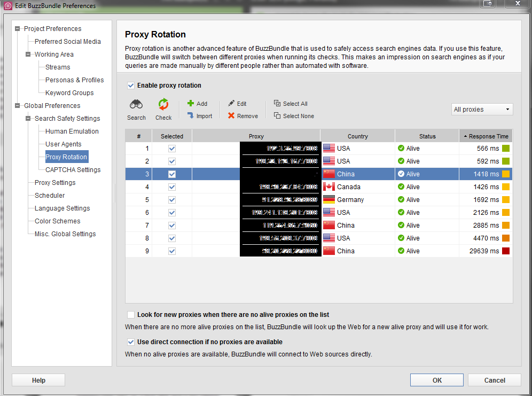Screen dimensions: 532x396
Task: Click the Alive status icon in row 9
Action: point(401,251)
